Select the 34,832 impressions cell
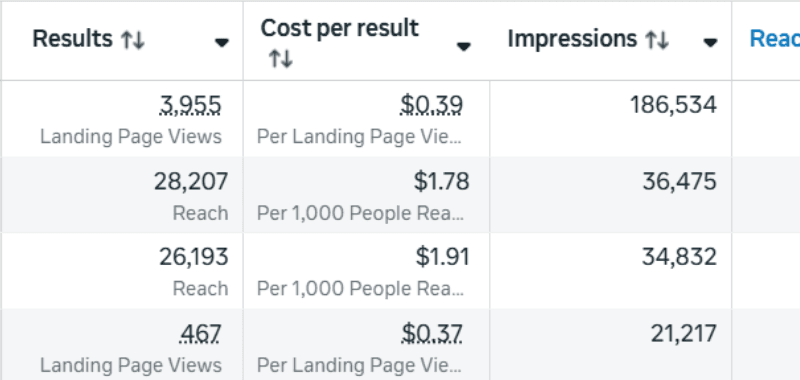This screenshot has height=380, width=800. [611, 270]
